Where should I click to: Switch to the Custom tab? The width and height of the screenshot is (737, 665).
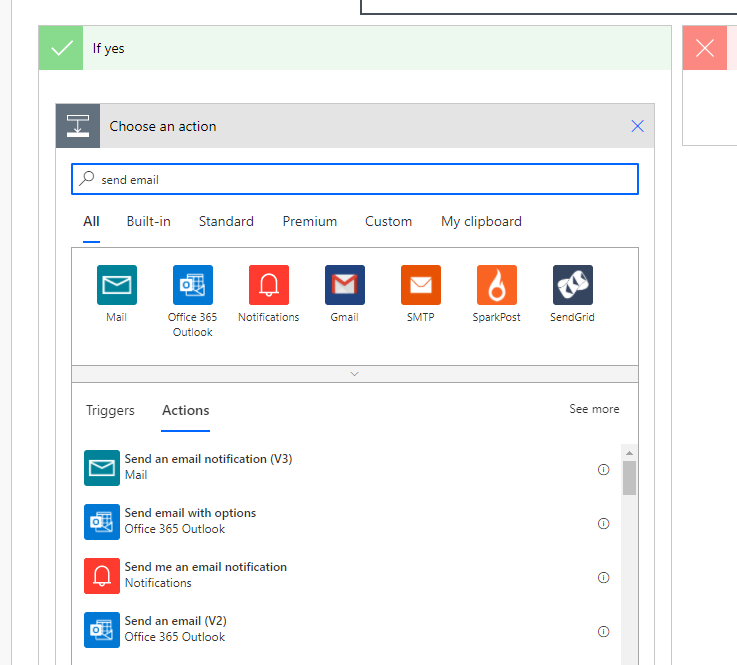[x=388, y=221]
